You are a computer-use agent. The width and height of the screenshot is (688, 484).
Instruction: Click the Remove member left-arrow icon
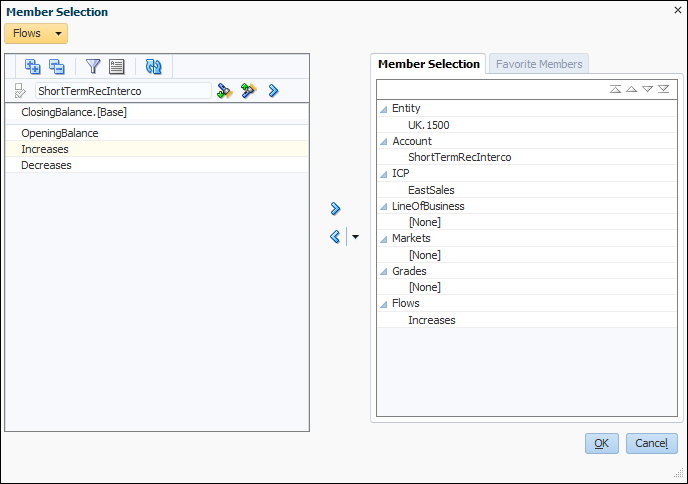(336, 237)
